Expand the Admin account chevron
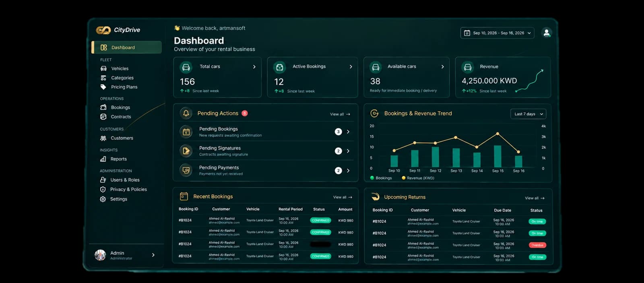The height and width of the screenshot is (283, 644). (x=153, y=255)
